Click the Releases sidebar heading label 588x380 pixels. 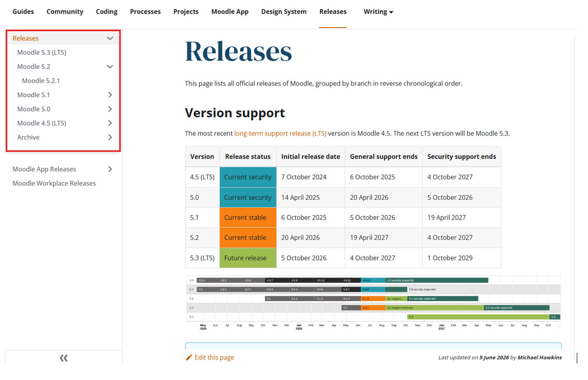[26, 38]
